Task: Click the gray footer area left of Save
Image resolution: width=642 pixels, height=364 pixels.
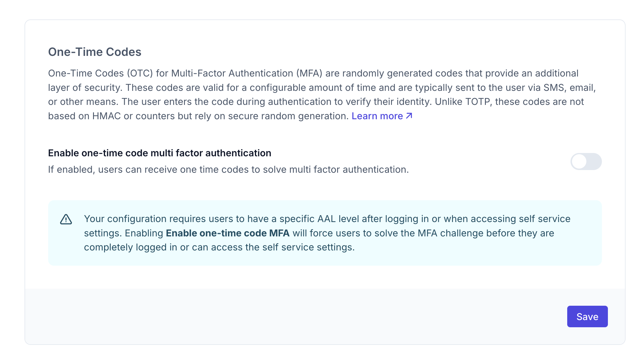Action: tap(269, 316)
